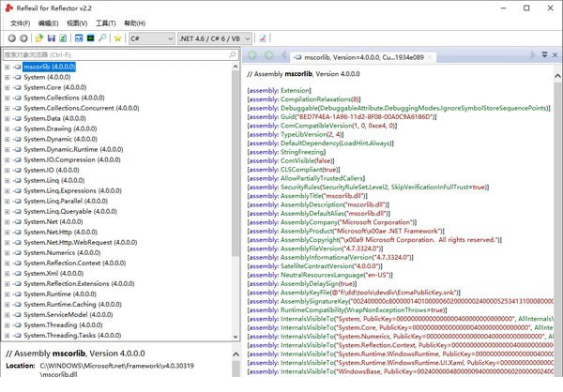Click the Back navigation arrow in the toolbar
Image resolution: width=563 pixels, height=392 pixels.
point(12,38)
